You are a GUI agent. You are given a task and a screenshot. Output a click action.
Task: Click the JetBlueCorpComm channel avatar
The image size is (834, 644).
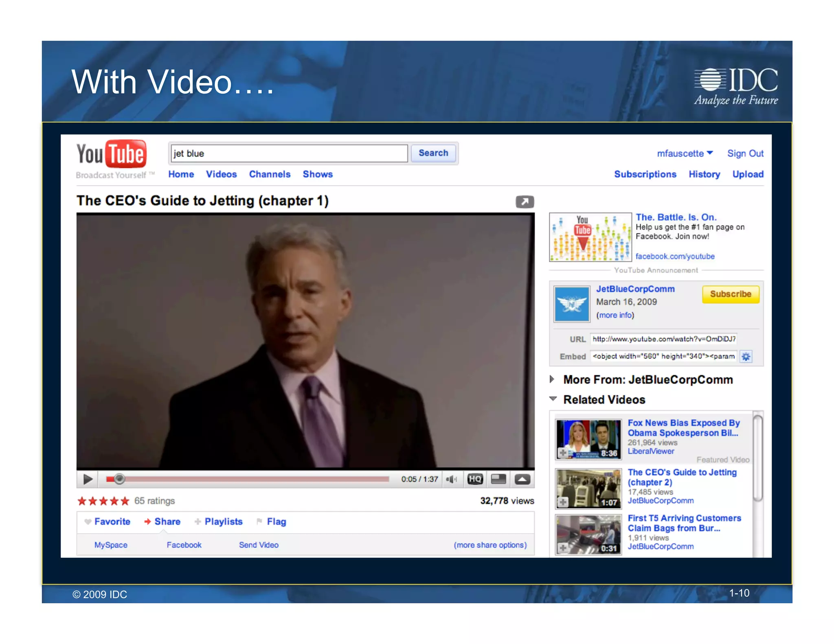point(572,304)
